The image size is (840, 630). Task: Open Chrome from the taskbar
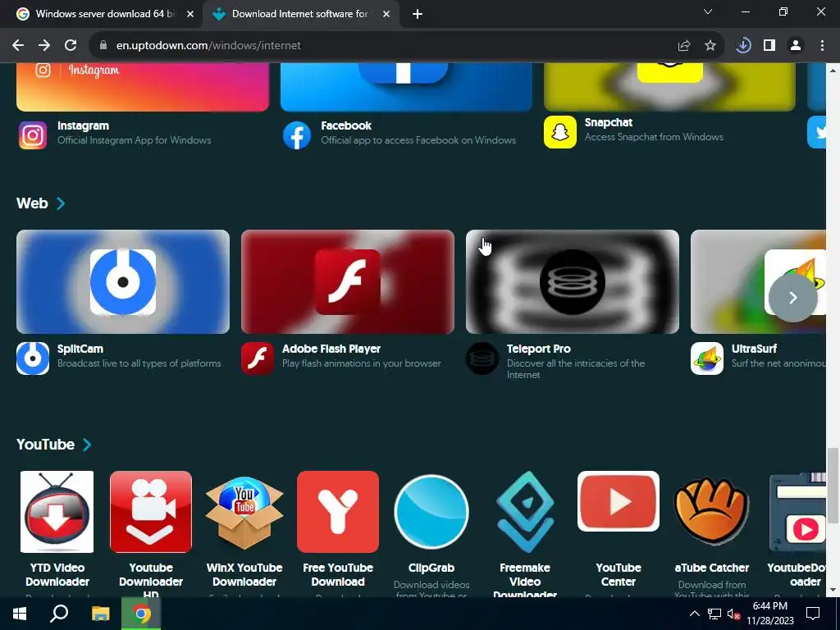pos(141,614)
